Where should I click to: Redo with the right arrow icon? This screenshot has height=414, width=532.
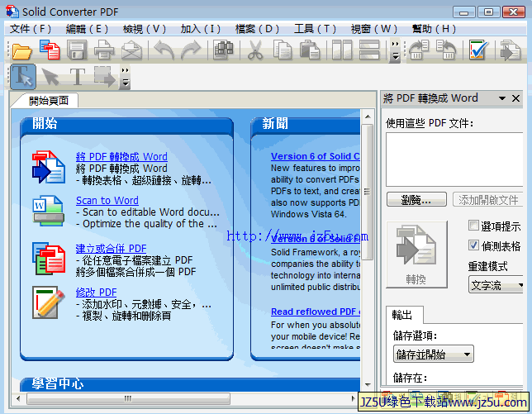tap(191, 50)
